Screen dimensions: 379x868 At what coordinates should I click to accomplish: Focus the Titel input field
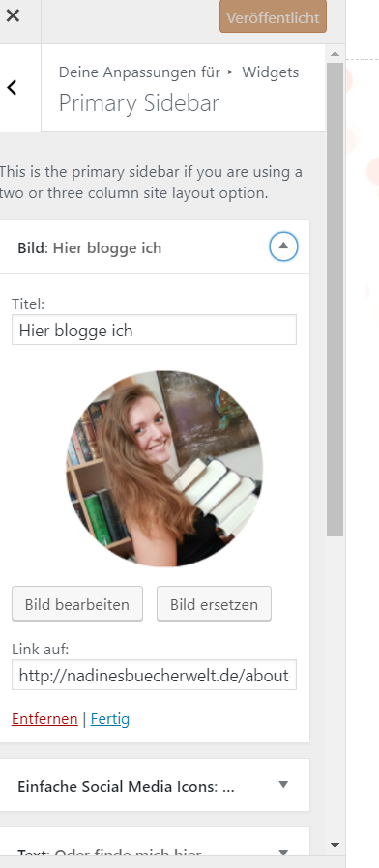(x=154, y=330)
